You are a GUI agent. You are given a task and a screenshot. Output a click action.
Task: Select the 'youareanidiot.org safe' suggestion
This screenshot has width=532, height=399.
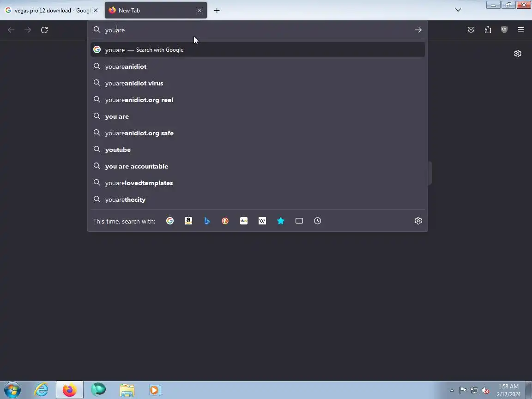tap(258, 133)
